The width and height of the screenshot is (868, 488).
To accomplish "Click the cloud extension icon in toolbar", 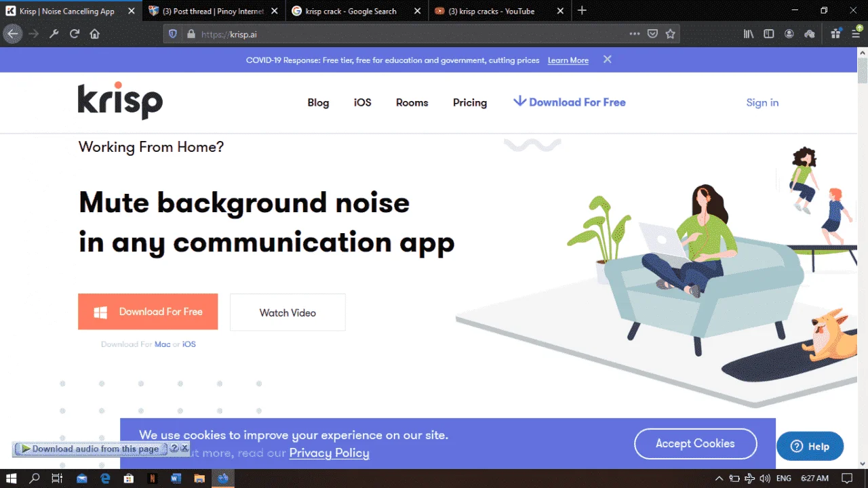I will tap(809, 34).
